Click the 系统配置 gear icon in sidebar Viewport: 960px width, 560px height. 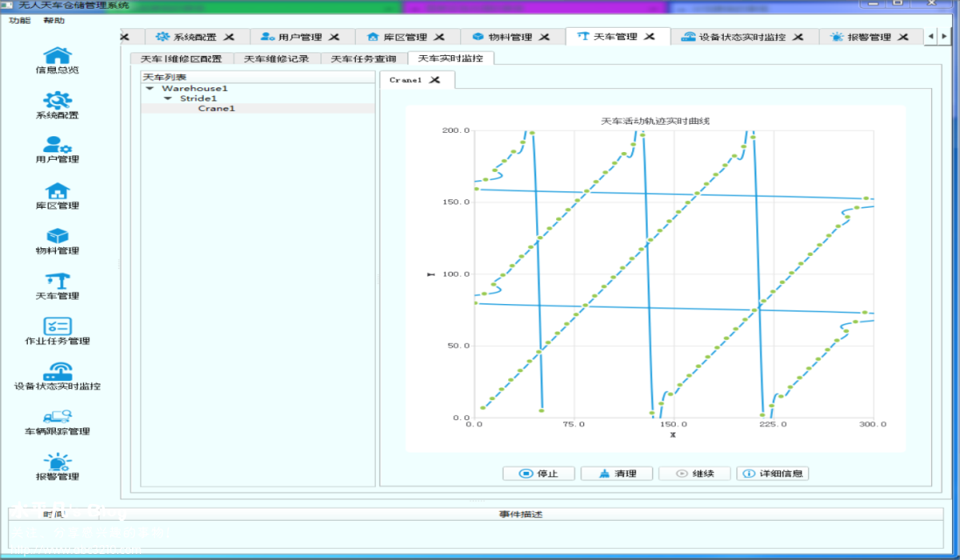(58, 100)
